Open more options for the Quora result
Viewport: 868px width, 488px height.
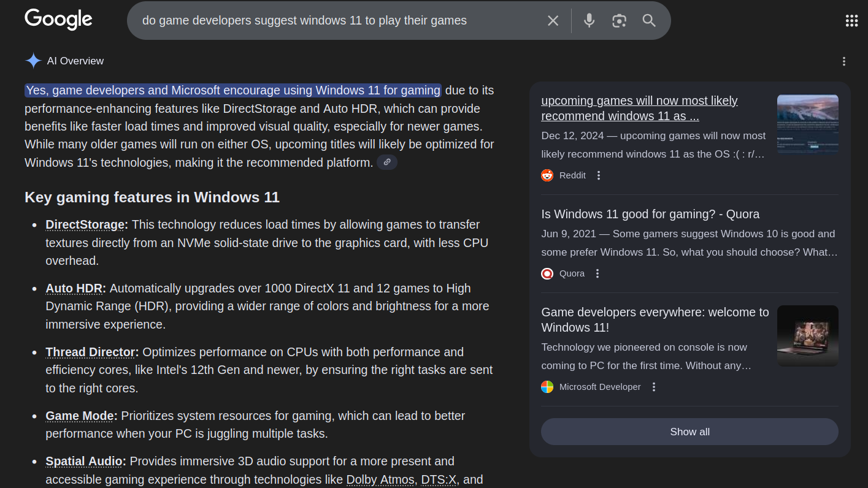pos(597,273)
